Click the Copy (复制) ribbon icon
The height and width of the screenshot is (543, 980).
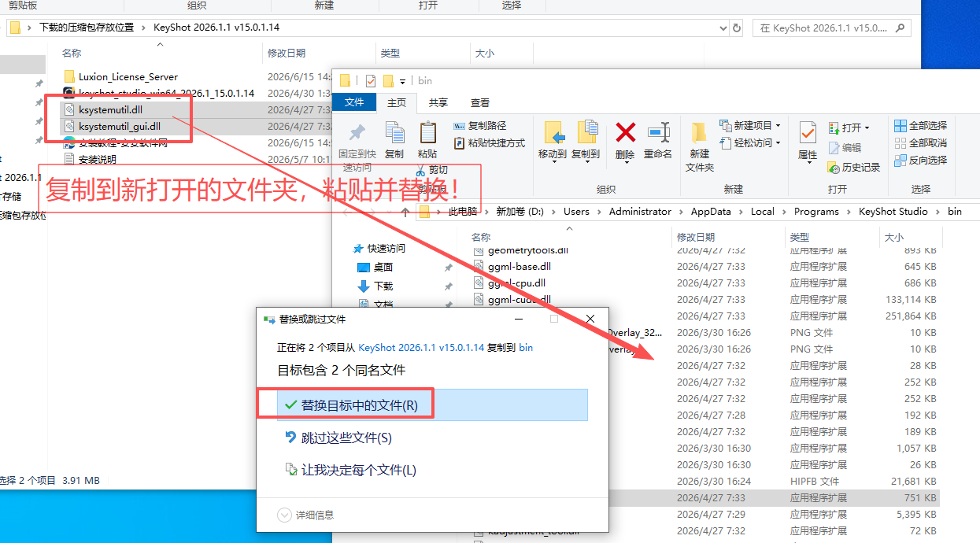click(394, 132)
